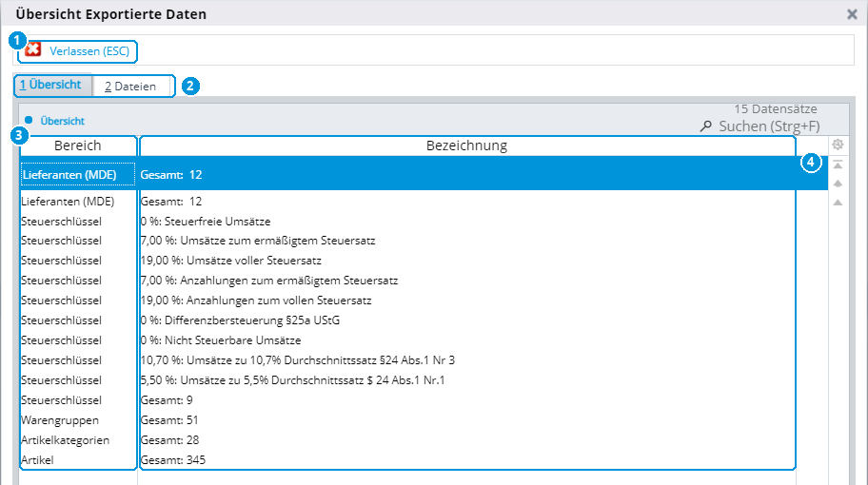Page up with the double-arrow icon
This screenshot has width=868, height=485.
click(838, 184)
